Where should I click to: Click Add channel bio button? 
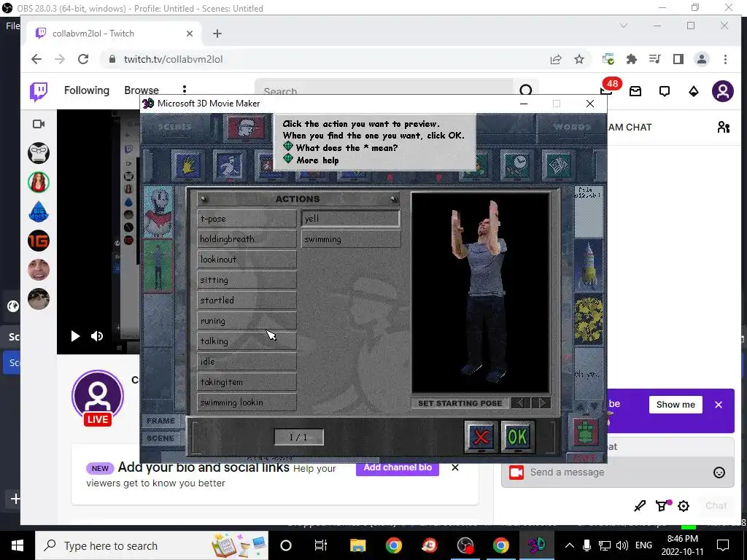(398, 467)
